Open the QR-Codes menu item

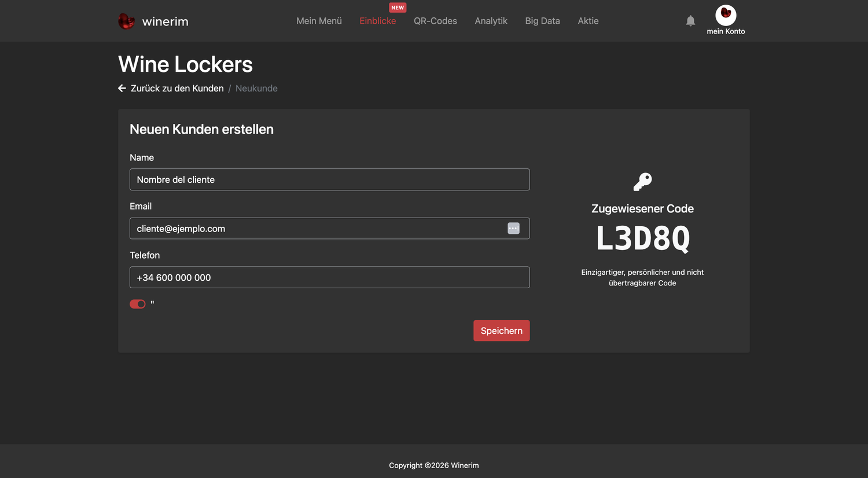tap(435, 21)
